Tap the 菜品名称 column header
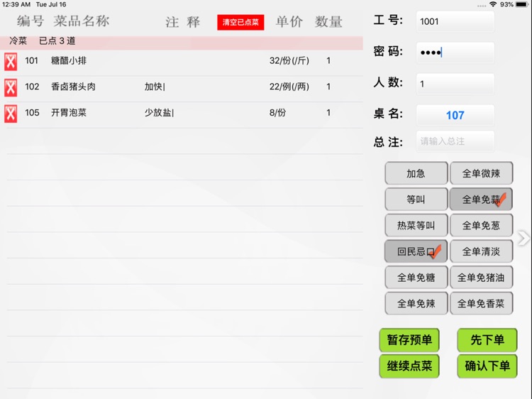 click(x=82, y=21)
